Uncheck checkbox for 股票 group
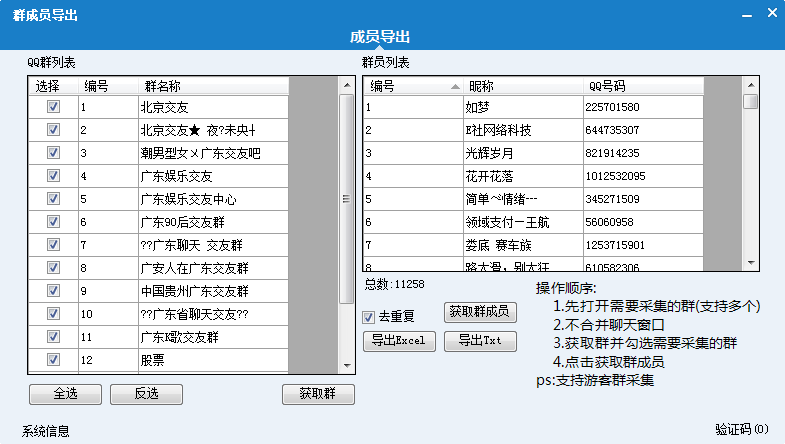This screenshot has width=785, height=444. [x=53, y=359]
